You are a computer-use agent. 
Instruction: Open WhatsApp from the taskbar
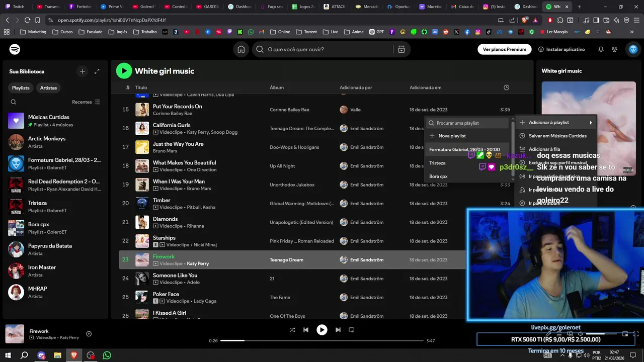107,355
